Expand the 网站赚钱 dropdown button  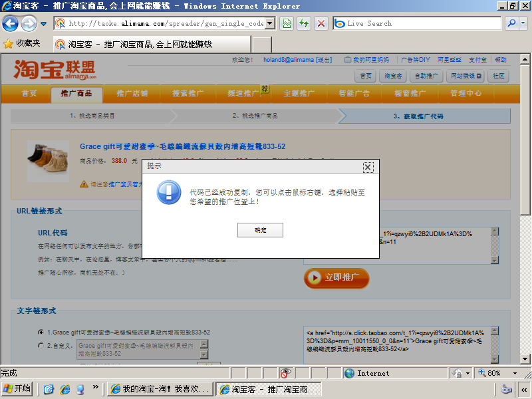(x=466, y=76)
